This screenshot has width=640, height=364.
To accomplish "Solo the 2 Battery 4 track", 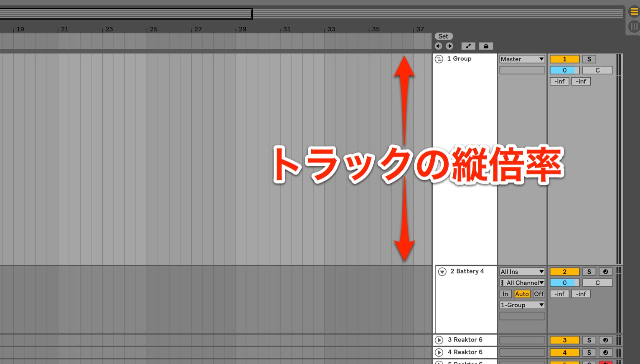I will pyautogui.click(x=589, y=272).
